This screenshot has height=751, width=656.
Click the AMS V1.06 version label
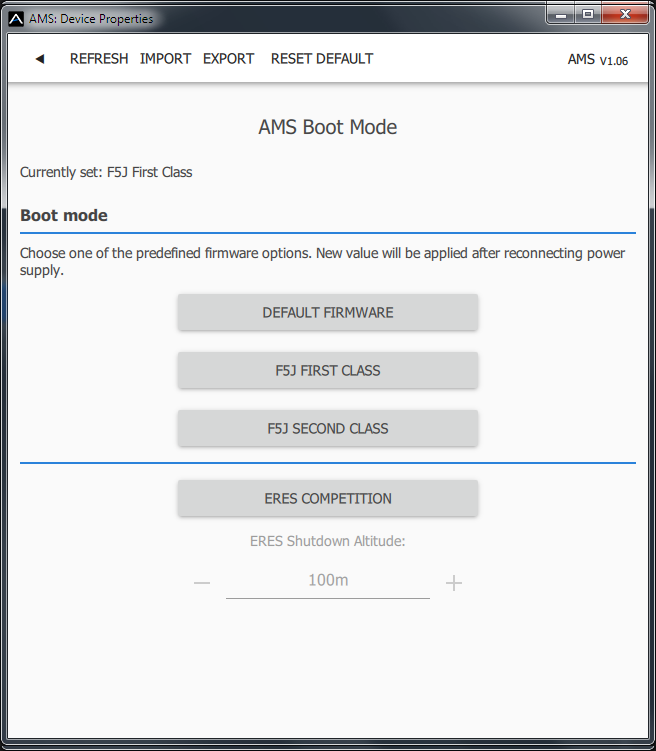[597, 60]
